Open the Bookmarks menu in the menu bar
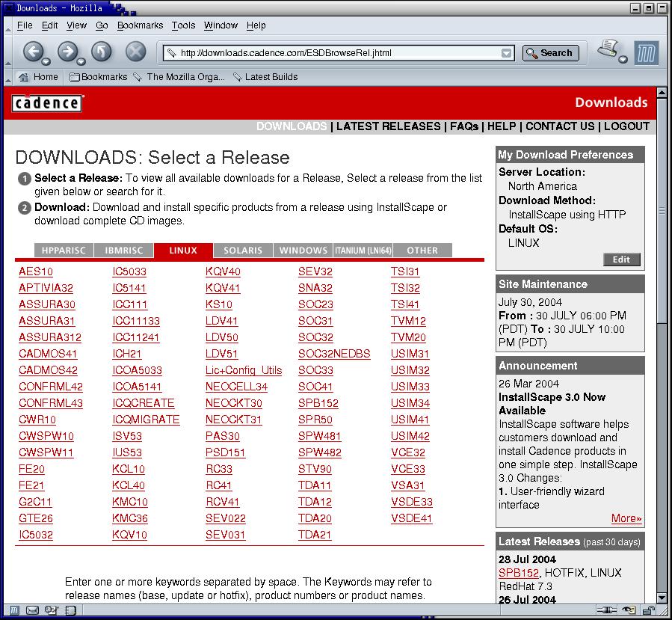This screenshot has width=672, height=620. (140, 25)
